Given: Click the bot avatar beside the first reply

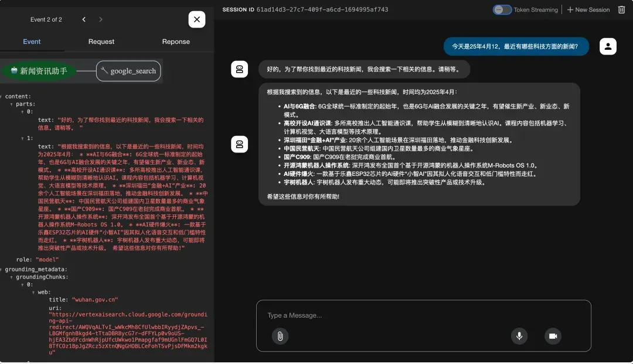Looking at the screenshot, I should [x=239, y=69].
